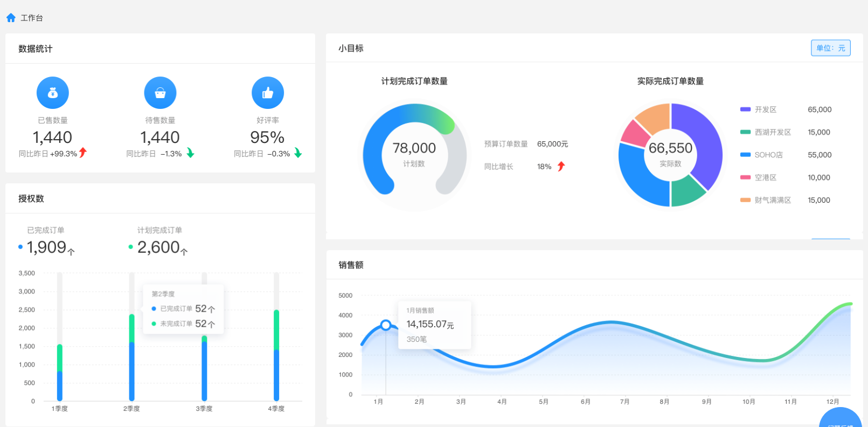Click the 1,440 value under 待售数量
Screen dimensions: 868x427
coord(160,137)
